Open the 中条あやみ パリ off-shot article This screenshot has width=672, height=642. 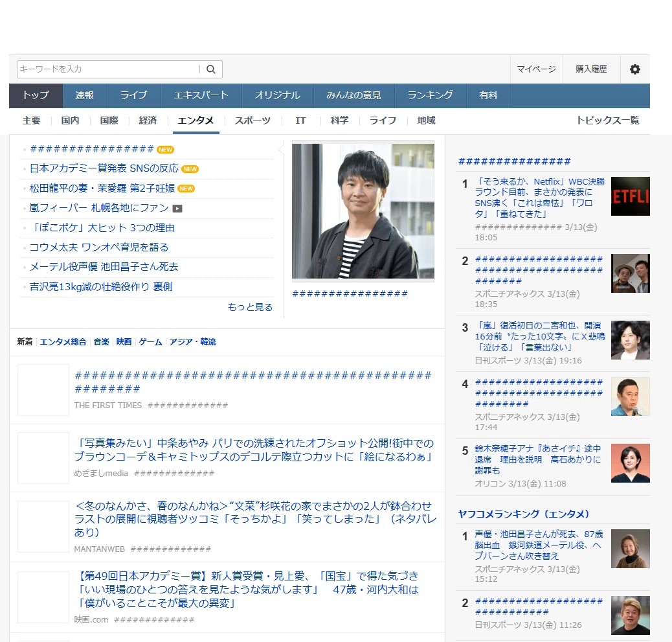click(254, 450)
